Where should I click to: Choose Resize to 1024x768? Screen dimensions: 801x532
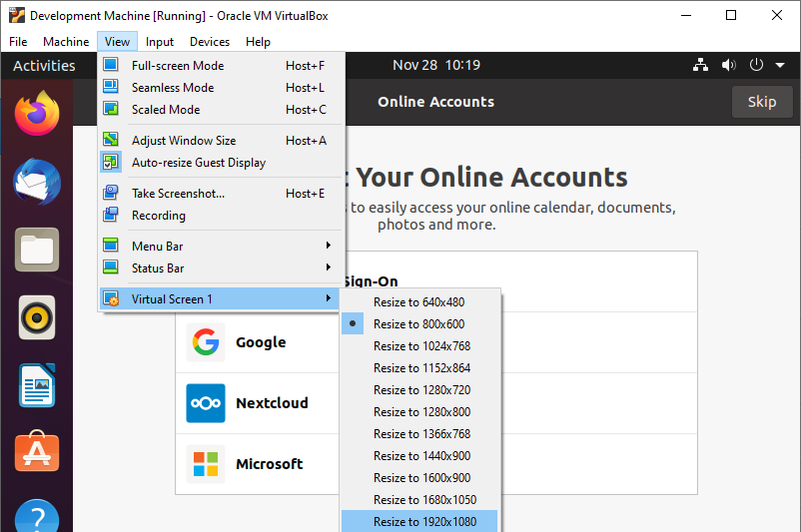coord(418,345)
